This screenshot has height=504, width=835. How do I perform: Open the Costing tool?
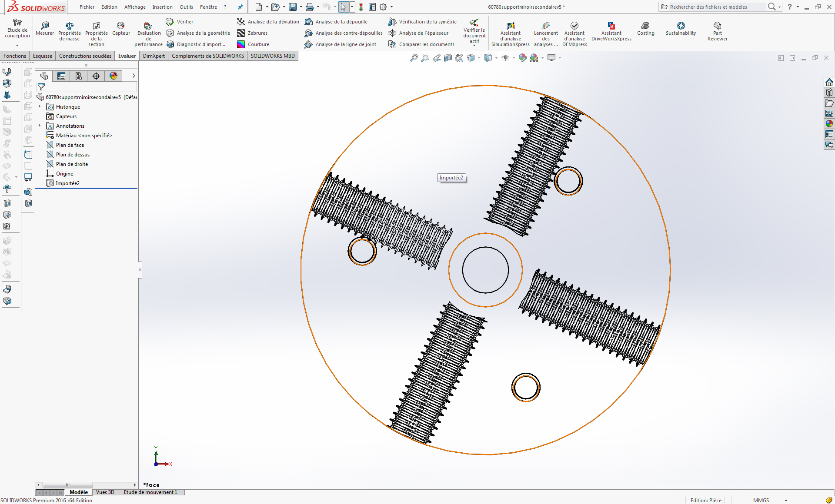click(x=645, y=29)
